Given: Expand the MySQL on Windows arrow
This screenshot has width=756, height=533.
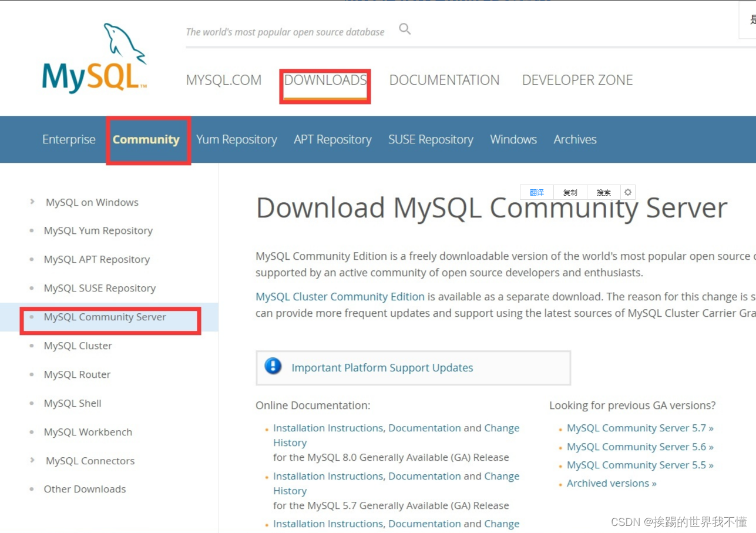Looking at the screenshot, I should pos(32,202).
